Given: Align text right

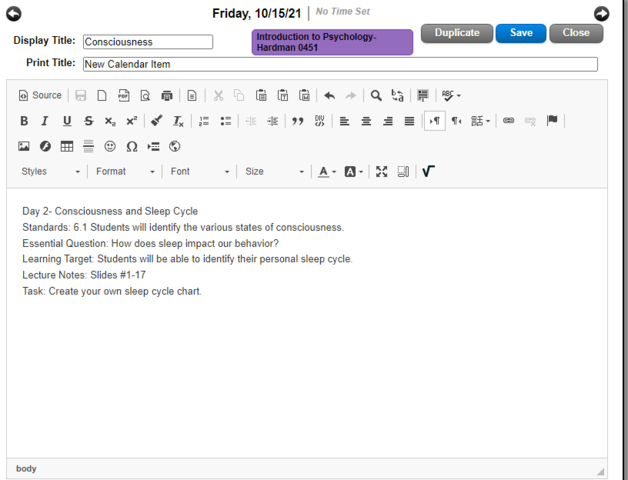Looking at the screenshot, I should click(388, 121).
